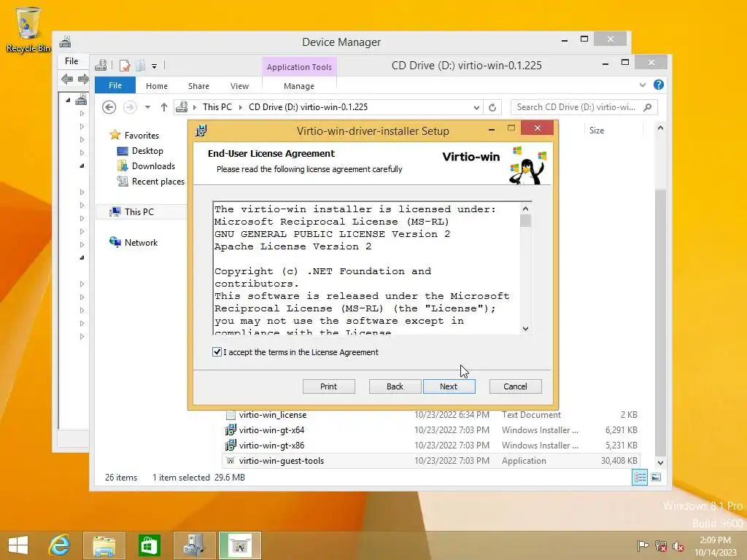Select the Application Tools contextual tab

299,66
